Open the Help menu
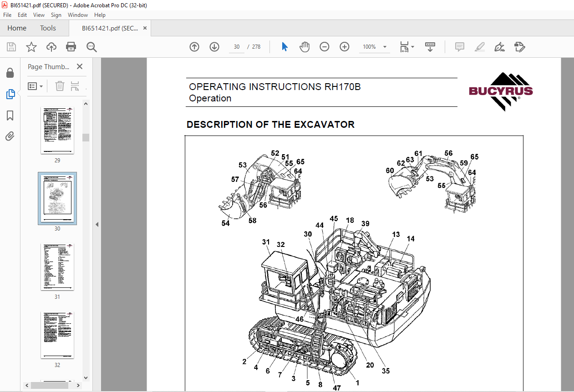 point(100,15)
